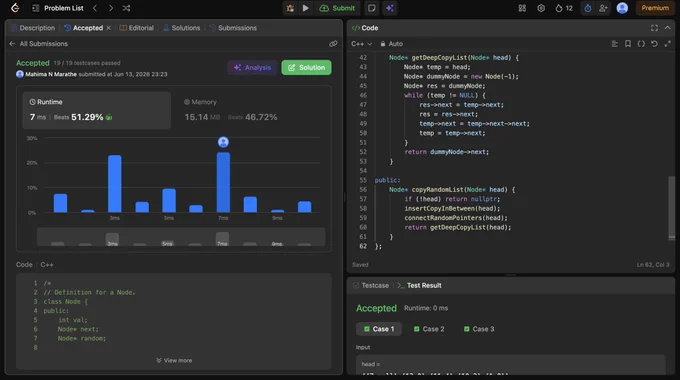The width and height of the screenshot is (680, 380).
Task: Switch to the Editorial tab
Action: point(137,28)
